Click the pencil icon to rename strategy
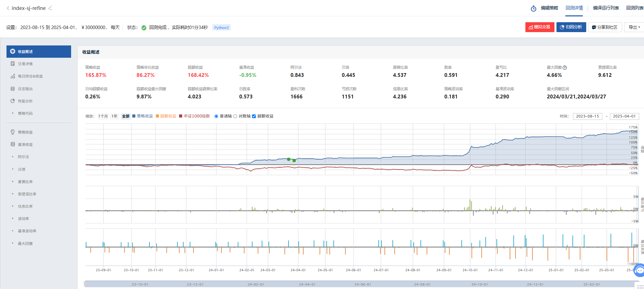This screenshot has width=644, height=289. (50, 8)
